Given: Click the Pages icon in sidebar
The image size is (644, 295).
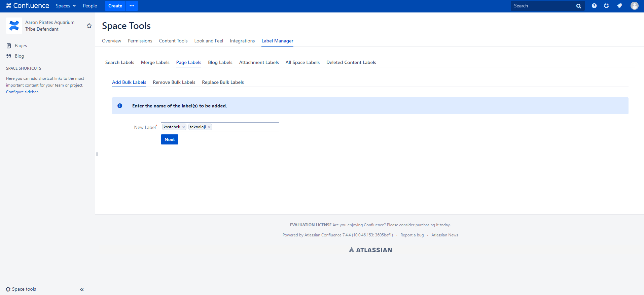Looking at the screenshot, I should [x=9, y=45].
